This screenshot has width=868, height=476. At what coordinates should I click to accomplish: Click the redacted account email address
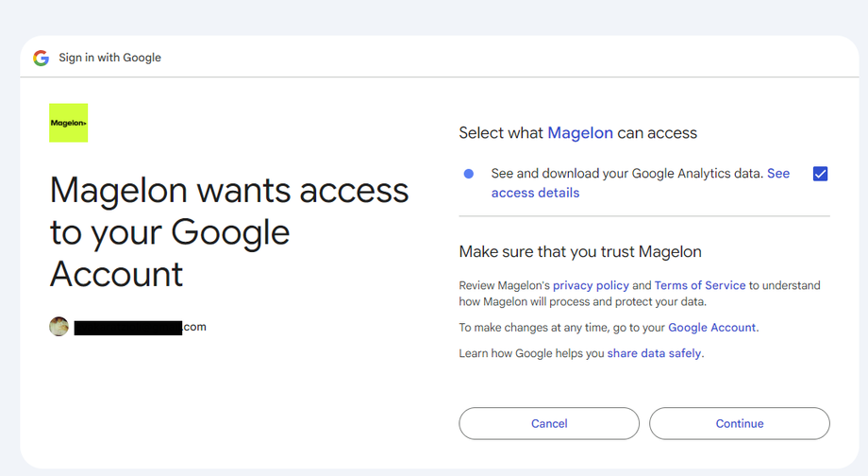tap(140, 327)
